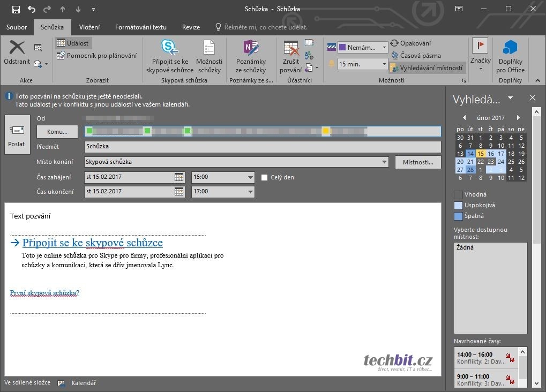Open the Místo konání dropdown
Viewport: 546px width, 392px height.
(x=384, y=162)
